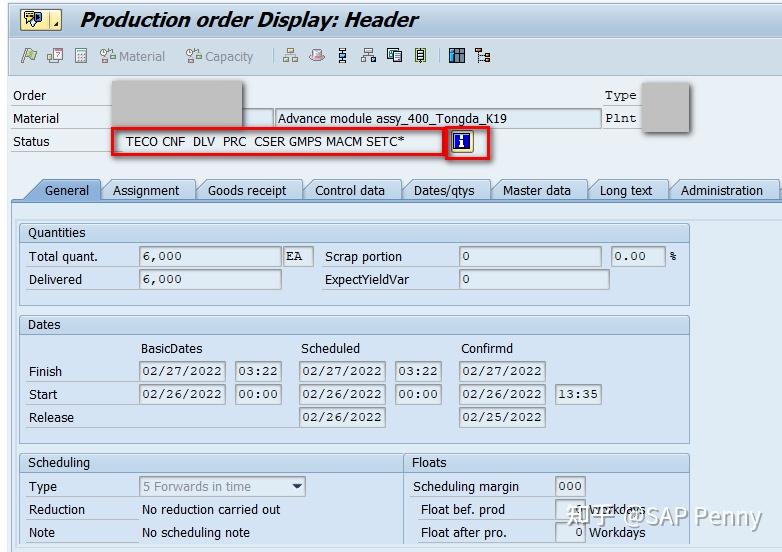The height and width of the screenshot is (552, 782).
Task: Open the Sequences overview icon
Action: pyautogui.click(x=420, y=55)
